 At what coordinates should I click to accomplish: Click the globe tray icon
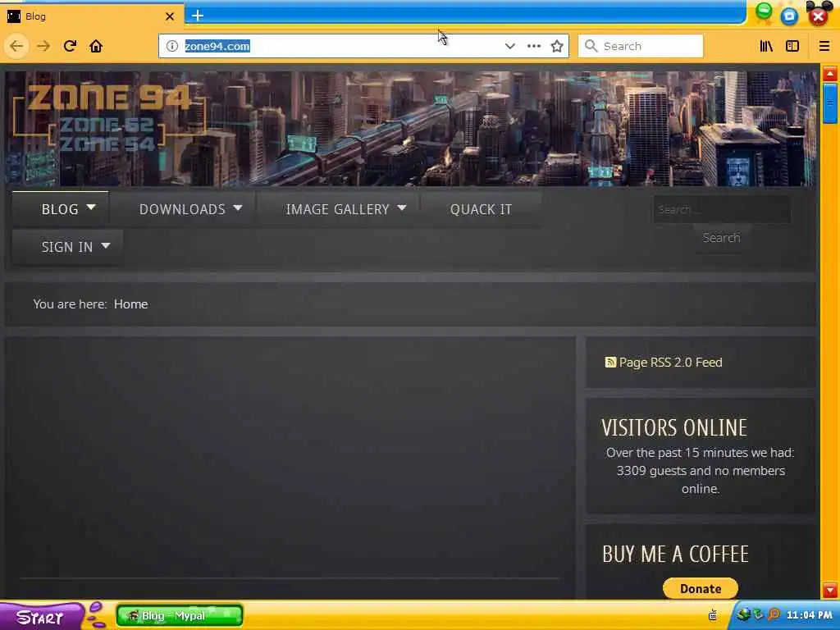click(x=743, y=614)
